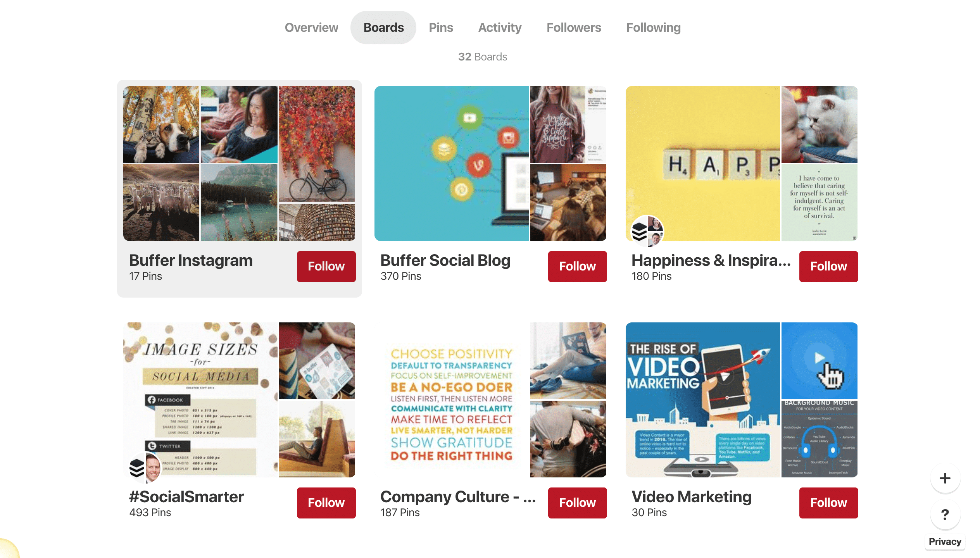Go to the Following tab

coord(653,28)
